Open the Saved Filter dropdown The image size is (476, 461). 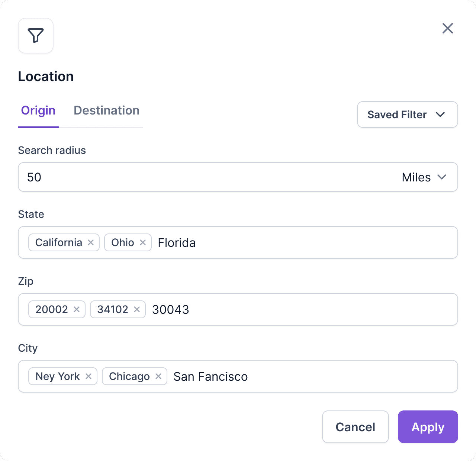(407, 115)
